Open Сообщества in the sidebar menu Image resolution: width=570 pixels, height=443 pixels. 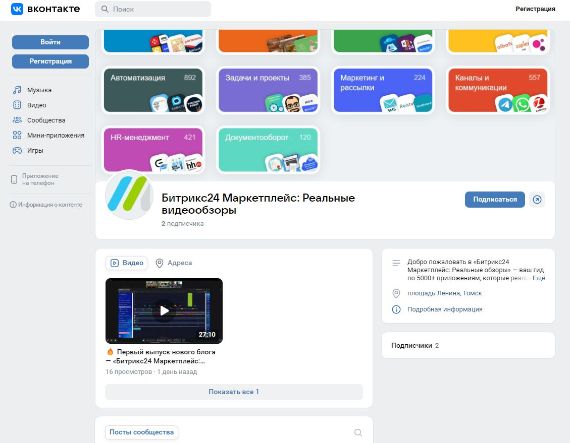tap(46, 120)
